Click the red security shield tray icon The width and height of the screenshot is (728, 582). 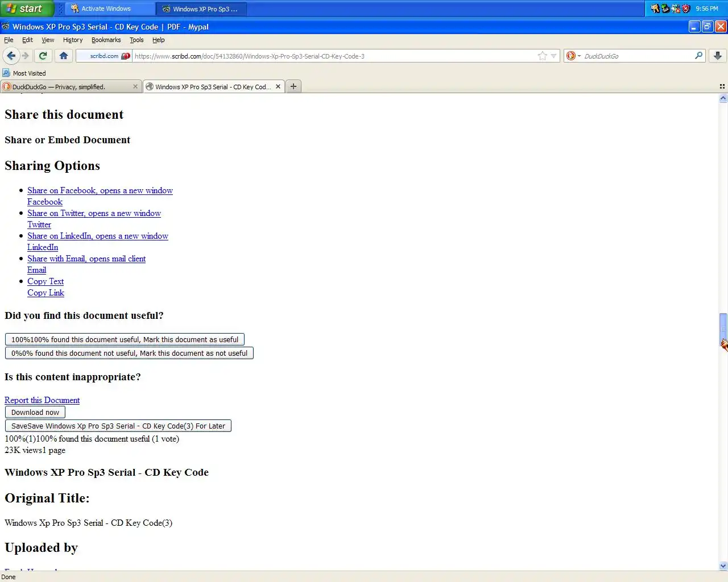686,9
